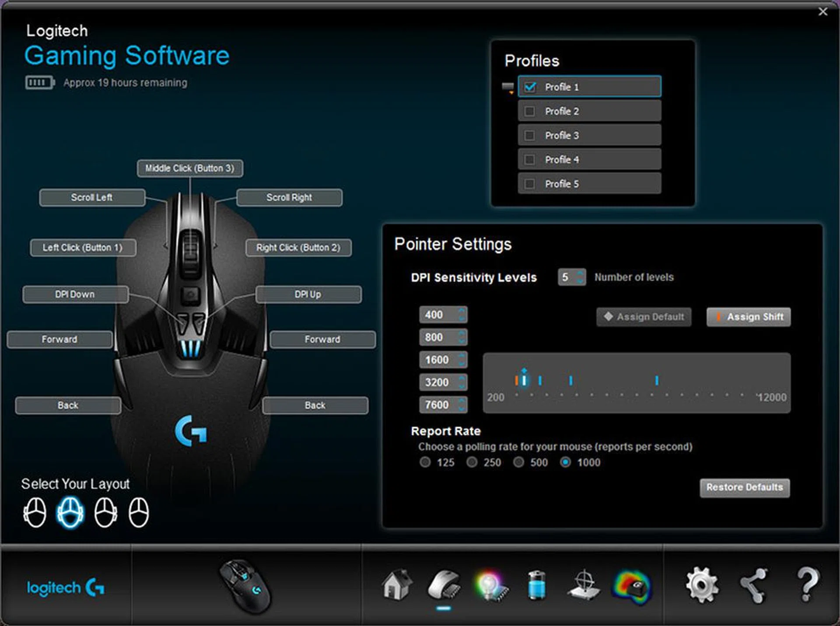840x626 pixels.
Task: Enable the Profile 4 checkbox
Action: 529,160
